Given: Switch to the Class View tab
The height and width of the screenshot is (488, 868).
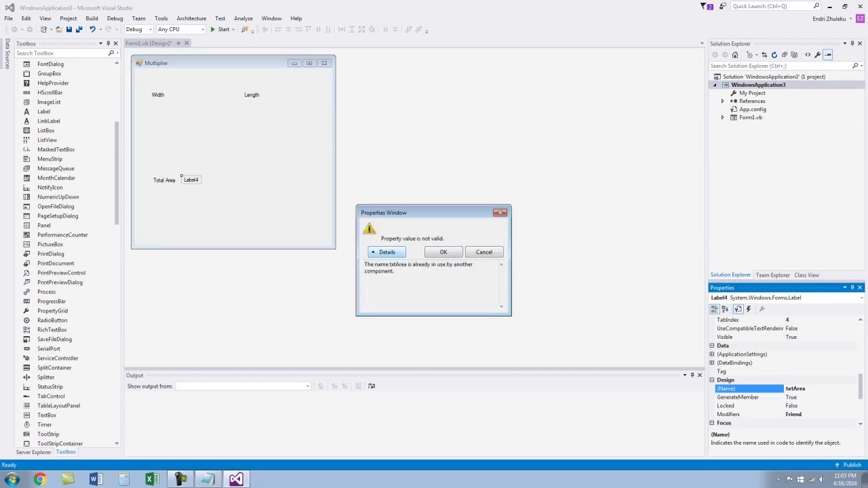Looking at the screenshot, I should click(x=806, y=275).
